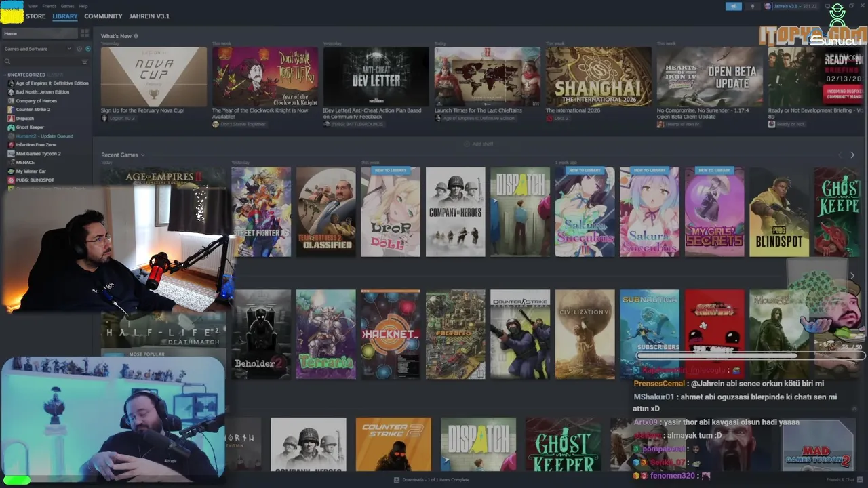Open Civilization VI game cover
Viewport: 868px width, 488px height.
point(585,334)
